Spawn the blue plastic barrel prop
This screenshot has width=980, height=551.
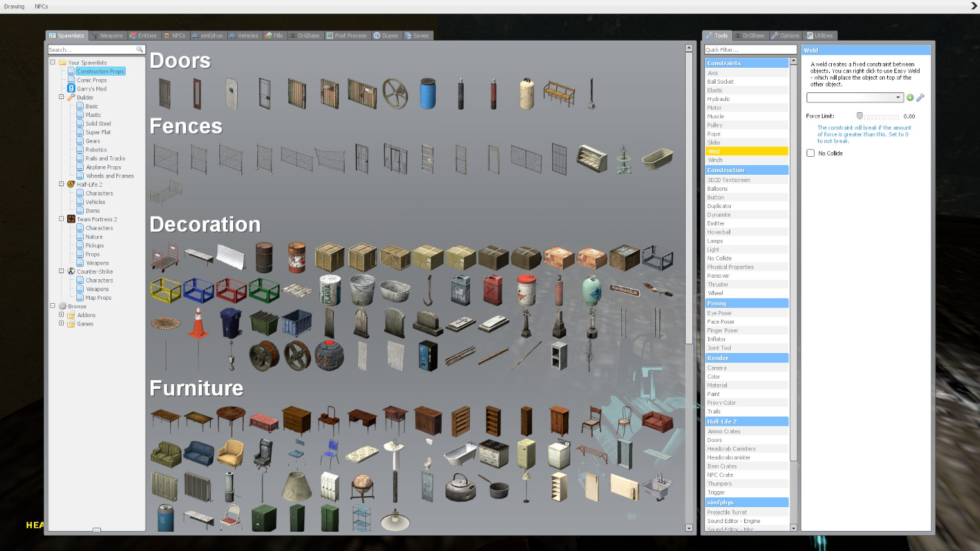428,93
